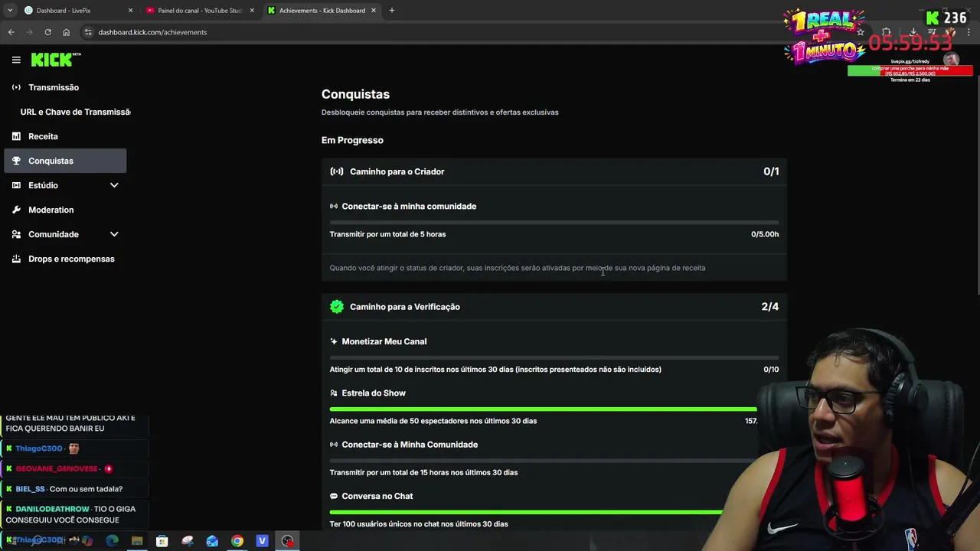Open the hamburger menu beside the Kick logo
The image size is (980, 551).
pyautogui.click(x=16, y=60)
